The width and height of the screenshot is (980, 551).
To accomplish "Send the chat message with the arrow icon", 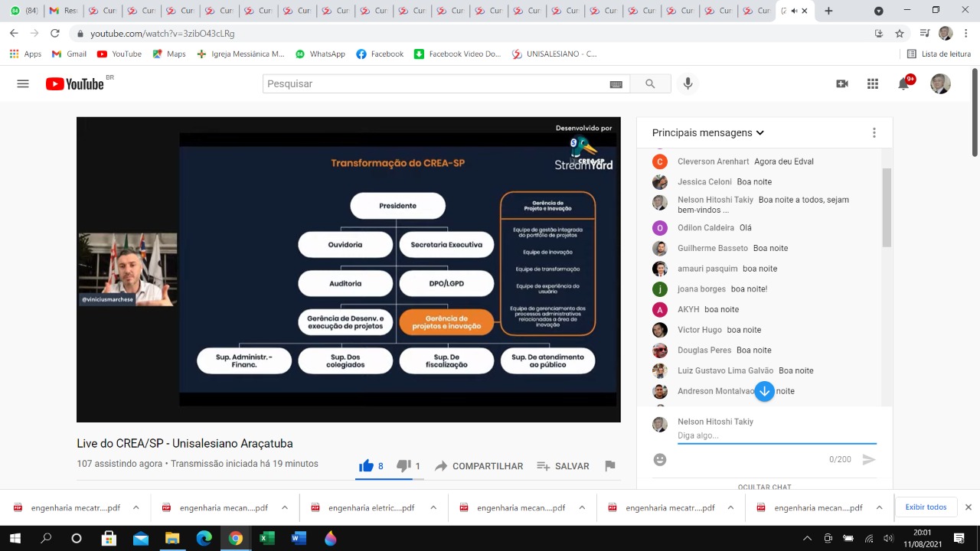I will (x=868, y=459).
